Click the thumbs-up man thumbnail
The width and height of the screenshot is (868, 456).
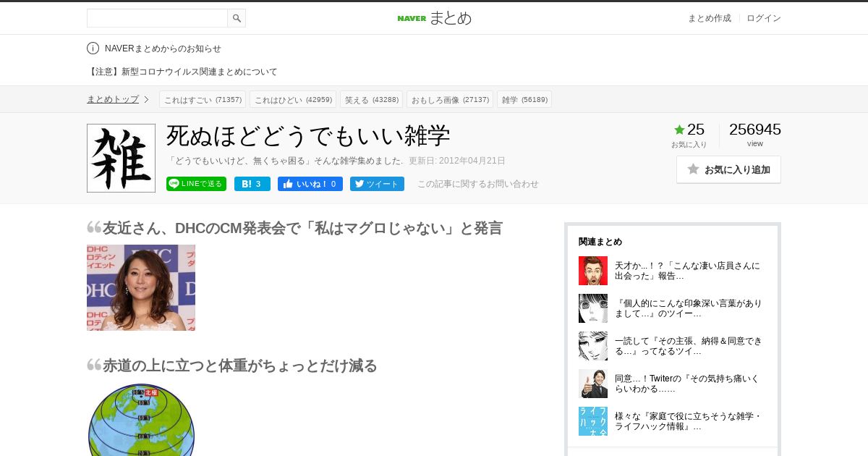[x=593, y=384]
